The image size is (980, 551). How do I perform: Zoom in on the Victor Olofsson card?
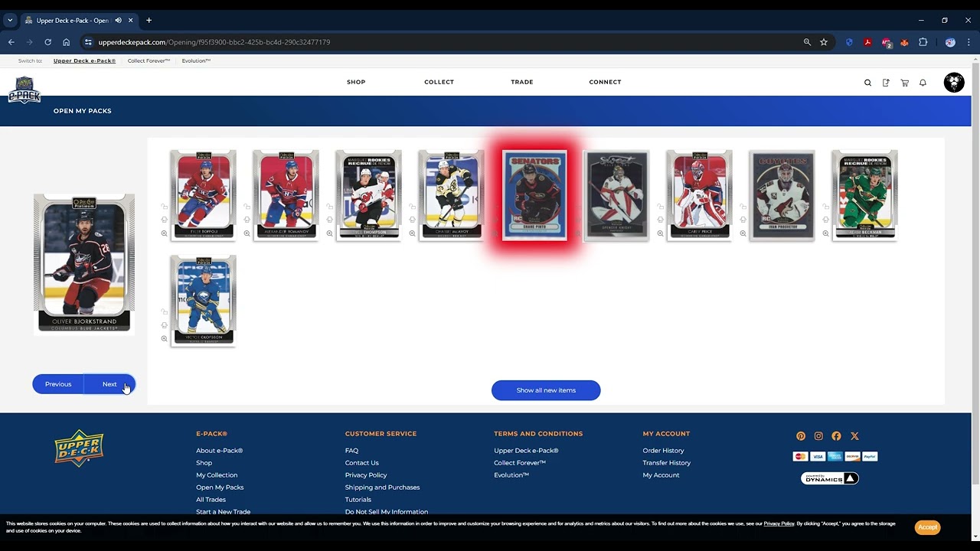[x=164, y=339]
